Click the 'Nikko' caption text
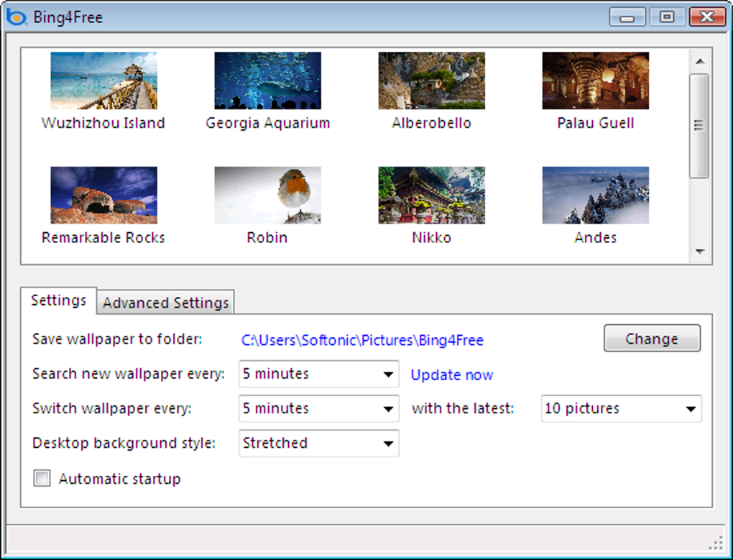Image resolution: width=733 pixels, height=560 pixels. coord(431,237)
